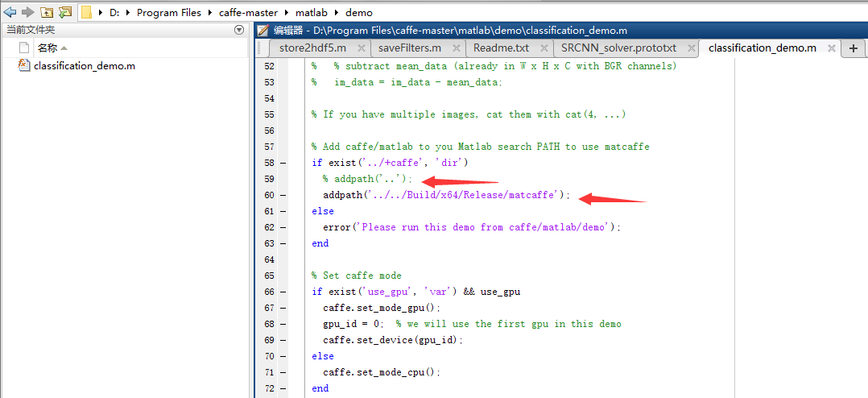Switch to the store2hdf5.m tab
868x398 pixels.
(312, 48)
